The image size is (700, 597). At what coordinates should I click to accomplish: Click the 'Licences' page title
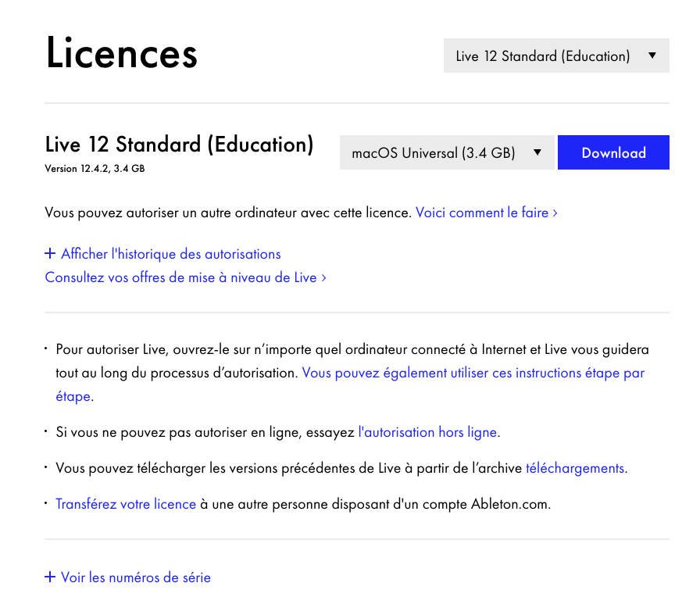pyautogui.click(x=121, y=53)
